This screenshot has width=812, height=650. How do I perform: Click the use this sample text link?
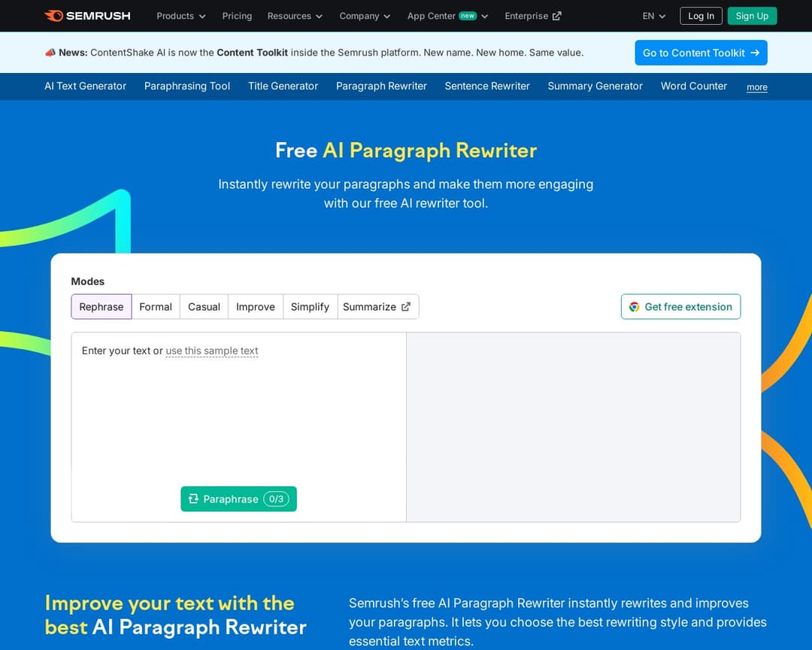(x=212, y=351)
